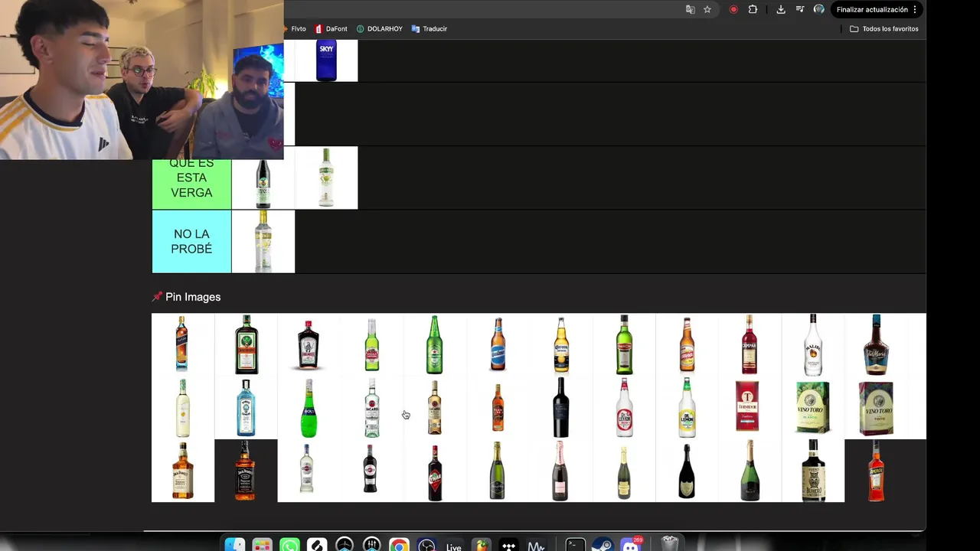Click the Johnnie Walker Blue Label bottle image
The height and width of the screenshot is (551, 980).
(x=182, y=344)
